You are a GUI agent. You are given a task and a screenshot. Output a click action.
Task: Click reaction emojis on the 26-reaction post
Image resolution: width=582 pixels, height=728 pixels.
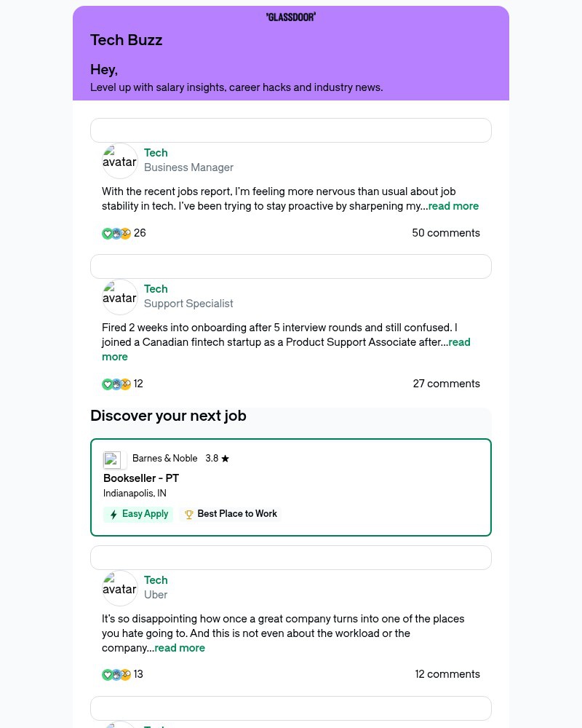[x=116, y=234]
